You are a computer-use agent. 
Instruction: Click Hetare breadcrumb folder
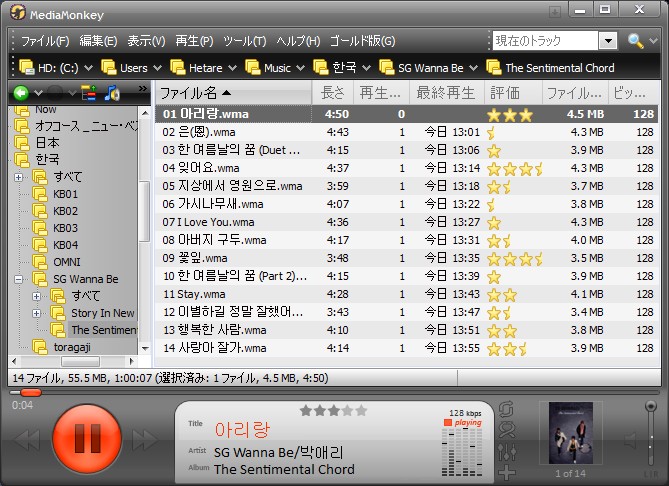pyautogui.click(x=197, y=68)
